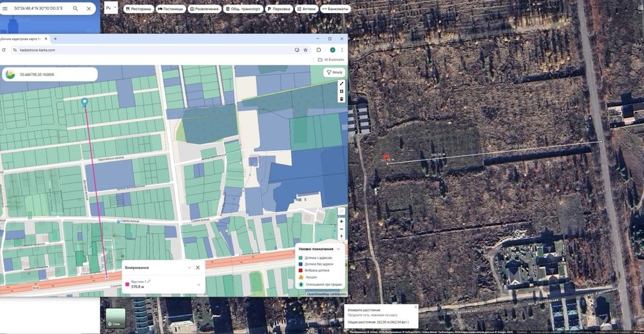Click the Аукціон legend icon
Screen dimensions: 644x334
tap(301, 277)
